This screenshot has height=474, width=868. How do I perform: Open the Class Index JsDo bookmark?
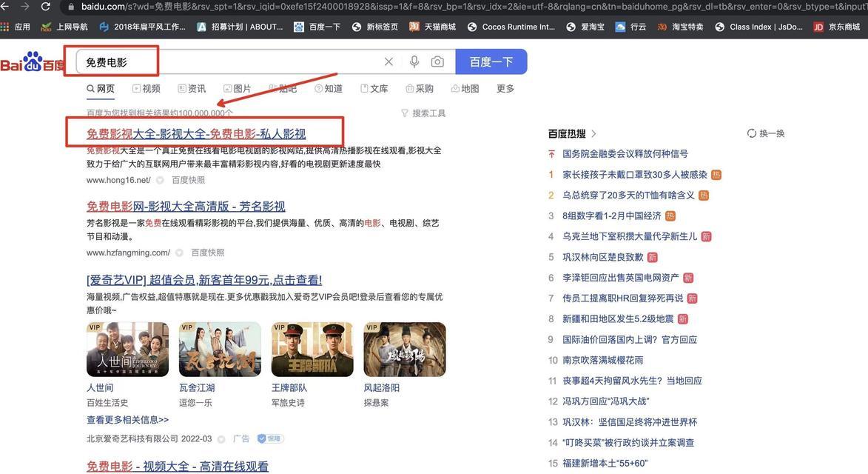click(758, 27)
